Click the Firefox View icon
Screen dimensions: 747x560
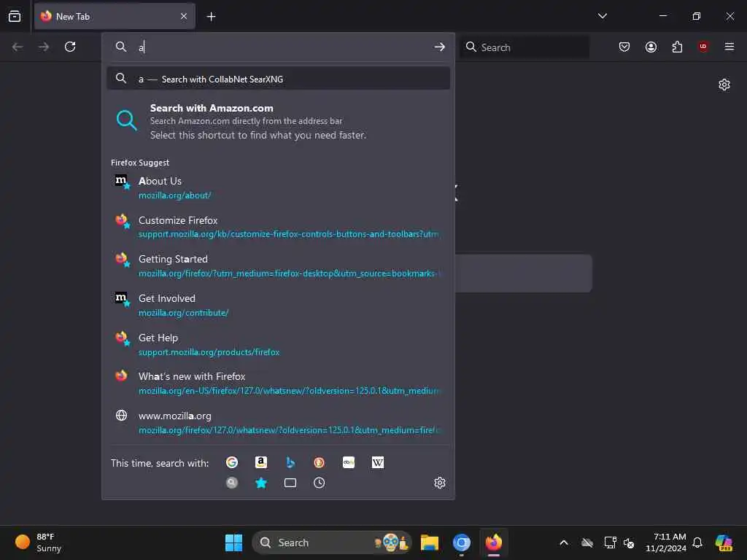tap(15, 16)
